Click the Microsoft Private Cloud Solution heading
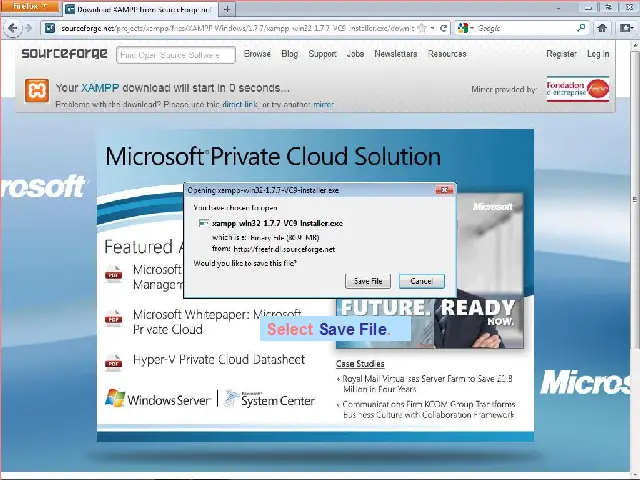Image resolution: width=640 pixels, height=480 pixels. coord(273,157)
